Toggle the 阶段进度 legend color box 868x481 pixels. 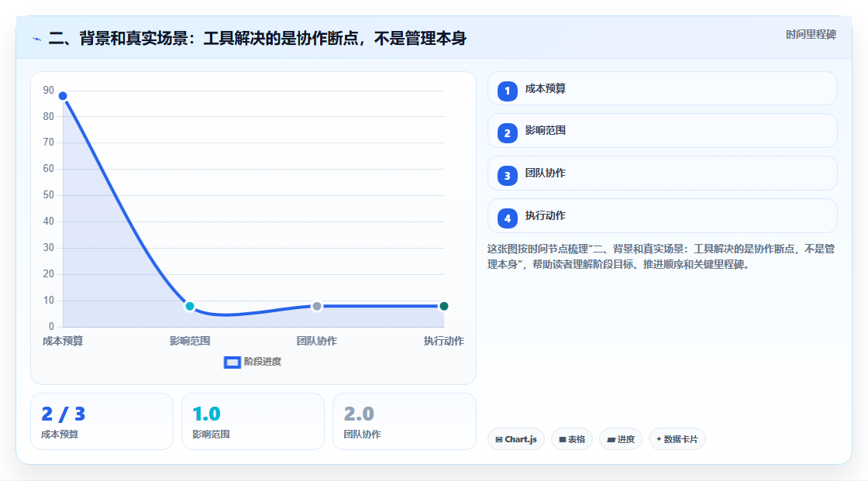click(232, 362)
